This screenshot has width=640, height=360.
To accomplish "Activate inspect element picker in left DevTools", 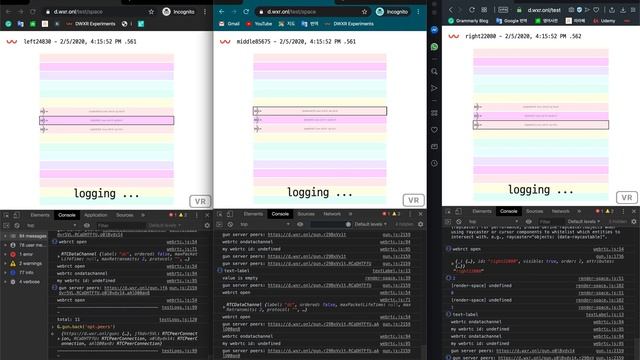I will [7, 215].
